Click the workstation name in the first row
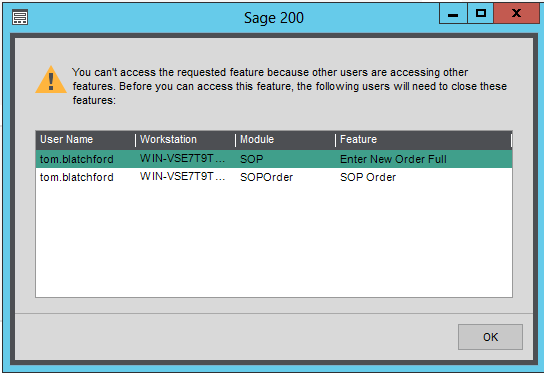 pyautogui.click(x=182, y=159)
